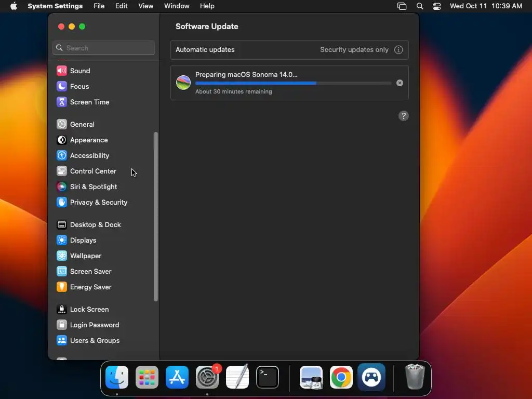
Task: Launch App Store from the Dock
Action: pos(177,377)
